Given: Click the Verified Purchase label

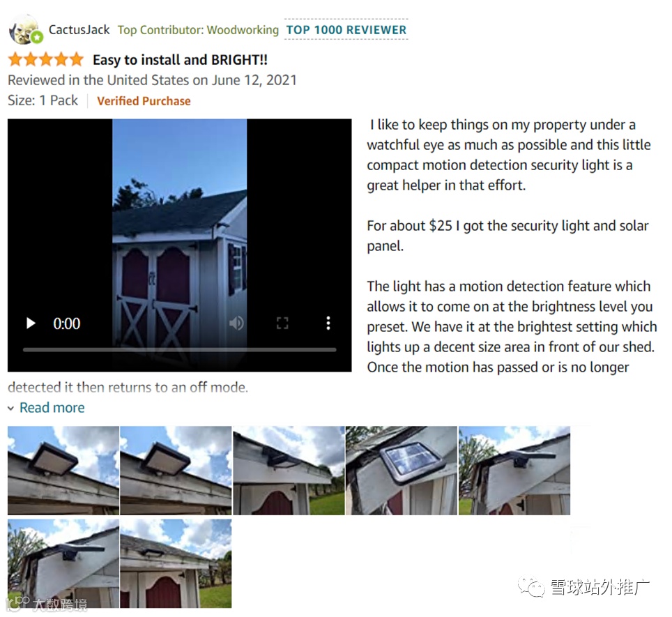Looking at the screenshot, I should coord(144,100).
